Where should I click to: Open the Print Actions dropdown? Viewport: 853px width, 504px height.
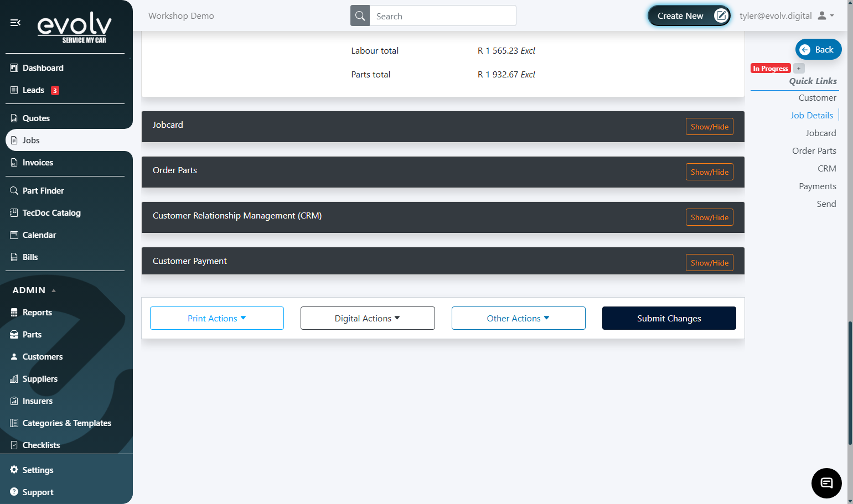[x=217, y=318]
